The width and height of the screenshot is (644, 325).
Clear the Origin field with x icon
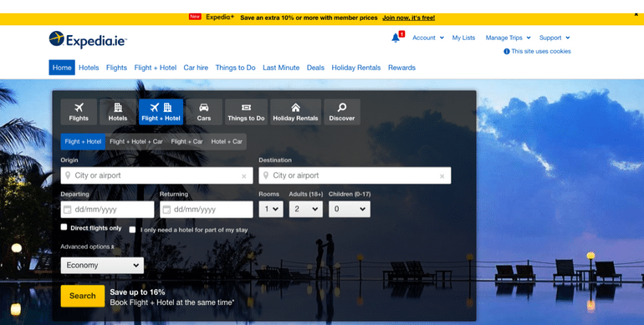(244, 176)
